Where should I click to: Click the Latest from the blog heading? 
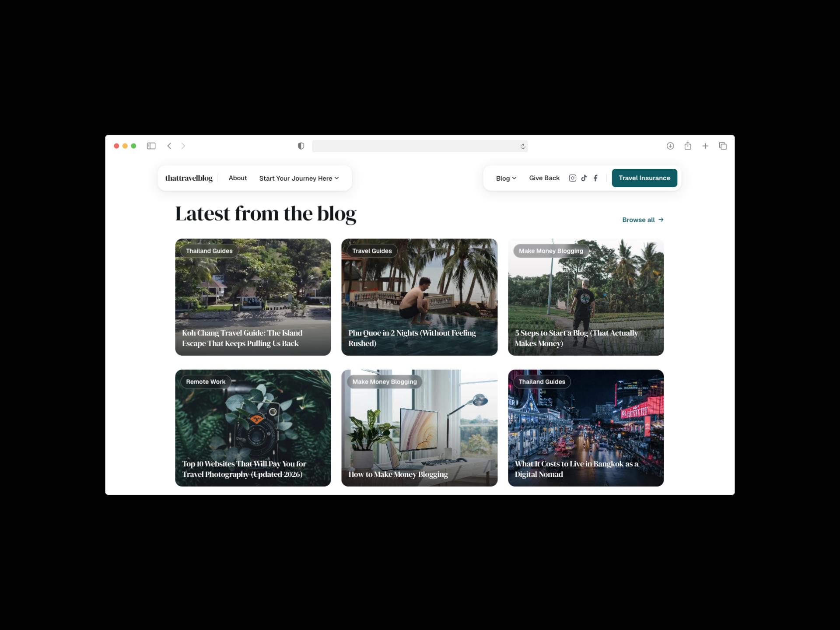266,214
